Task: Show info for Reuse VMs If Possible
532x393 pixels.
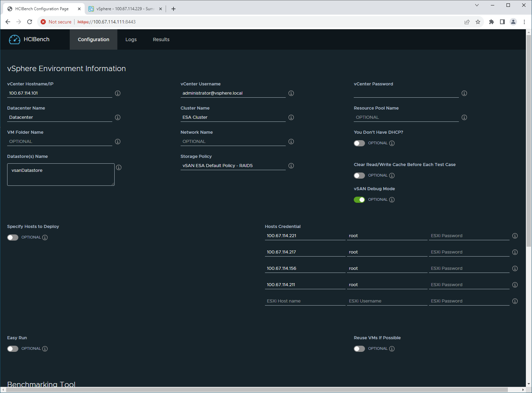Action: (392, 349)
